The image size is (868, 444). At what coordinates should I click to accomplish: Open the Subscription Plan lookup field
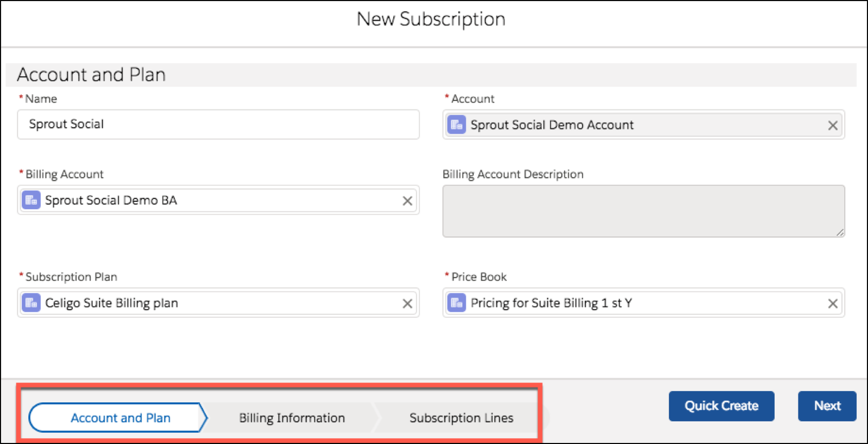(x=218, y=303)
